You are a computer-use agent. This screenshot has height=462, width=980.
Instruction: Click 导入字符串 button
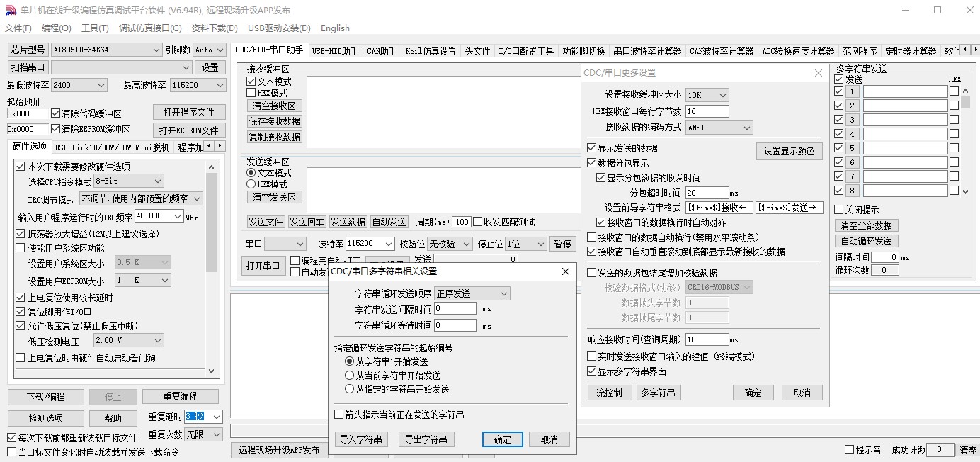360,439
